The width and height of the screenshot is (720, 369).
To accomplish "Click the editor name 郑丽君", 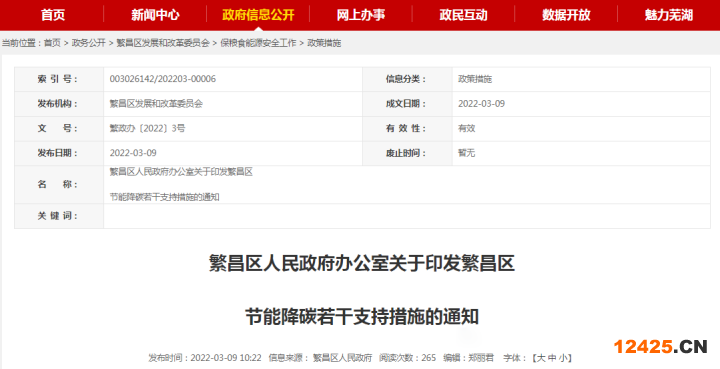I will pyautogui.click(x=481, y=358).
